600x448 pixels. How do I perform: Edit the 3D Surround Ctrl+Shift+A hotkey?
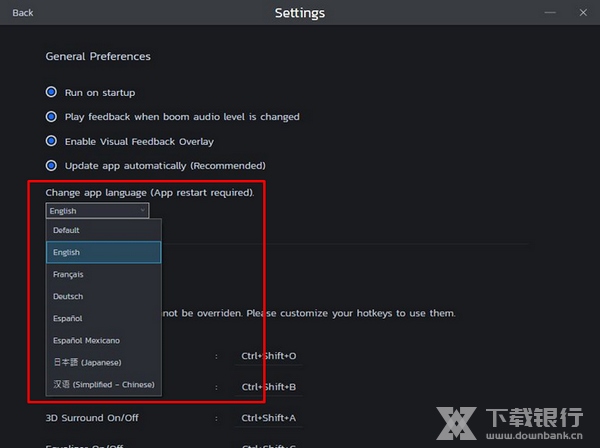268,418
